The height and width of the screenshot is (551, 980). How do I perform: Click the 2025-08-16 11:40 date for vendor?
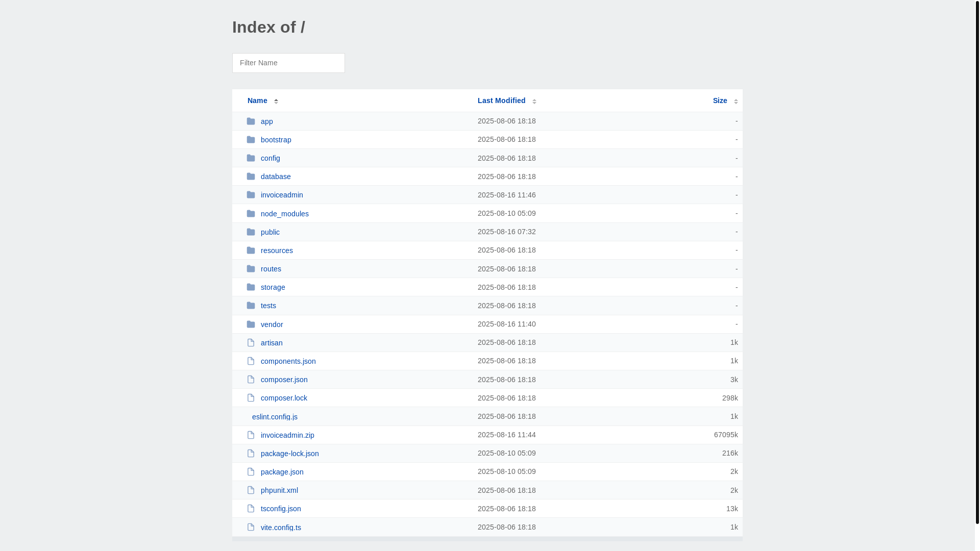[x=507, y=324]
